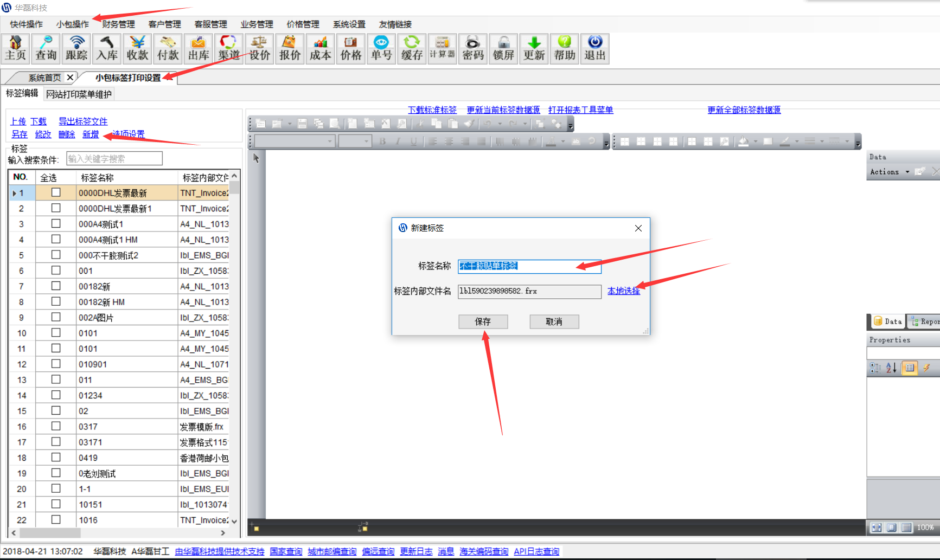The image size is (940, 560).
Task: Click the 输入关键字搜索 search field
Action: click(114, 159)
